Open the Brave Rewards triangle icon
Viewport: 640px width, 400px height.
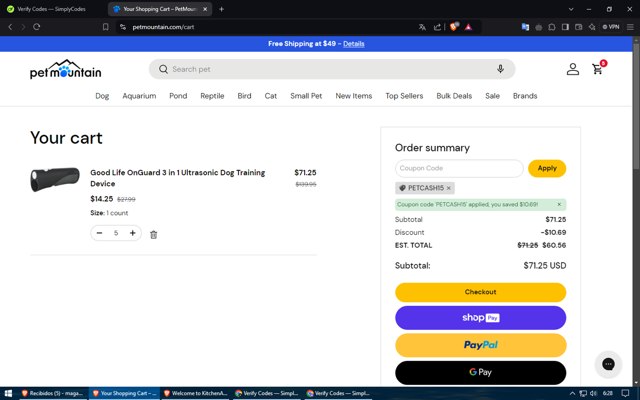coord(468,27)
